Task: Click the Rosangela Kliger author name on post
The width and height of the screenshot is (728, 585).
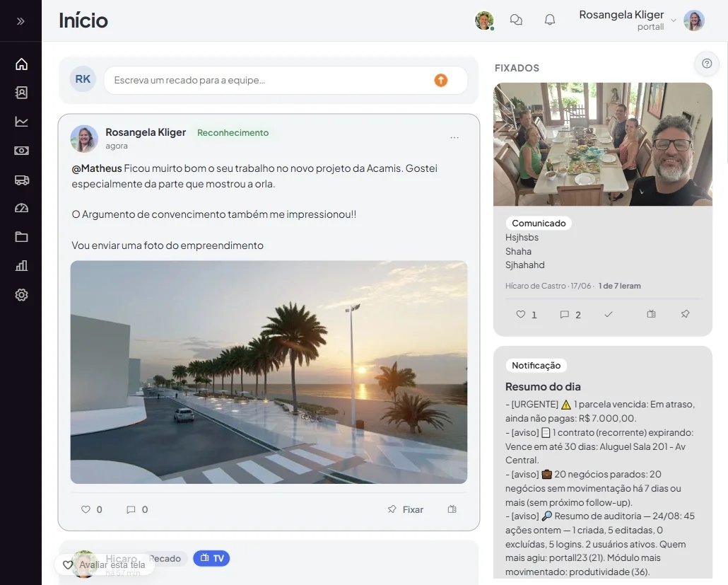Action: tap(146, 132)
